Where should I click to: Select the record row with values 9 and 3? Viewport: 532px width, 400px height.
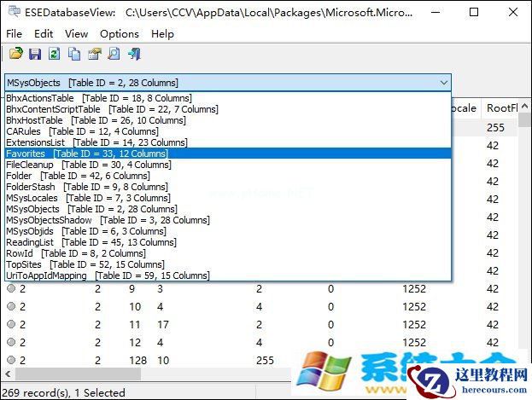261,289
